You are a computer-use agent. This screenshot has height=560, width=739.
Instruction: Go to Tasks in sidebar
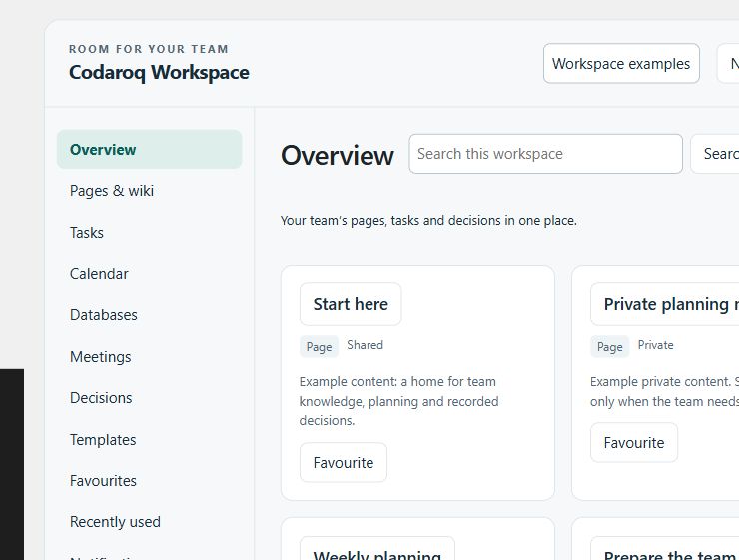[150, 233]
